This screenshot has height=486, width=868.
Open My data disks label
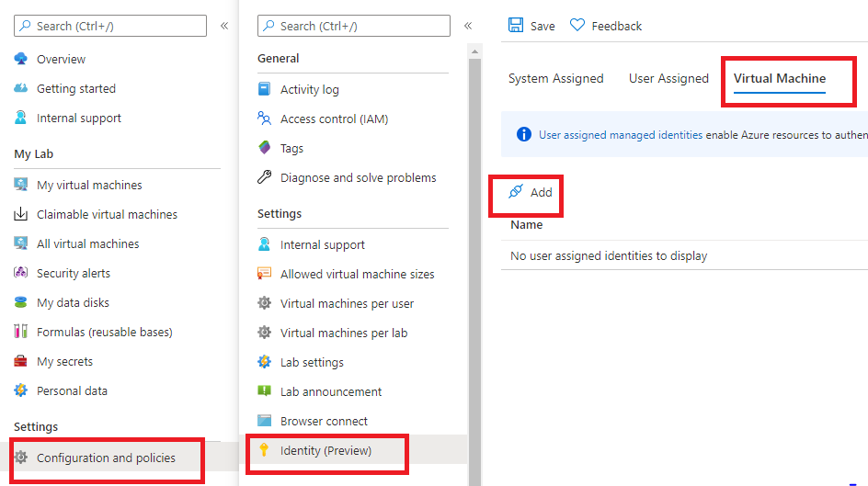[x=73, y=302]
